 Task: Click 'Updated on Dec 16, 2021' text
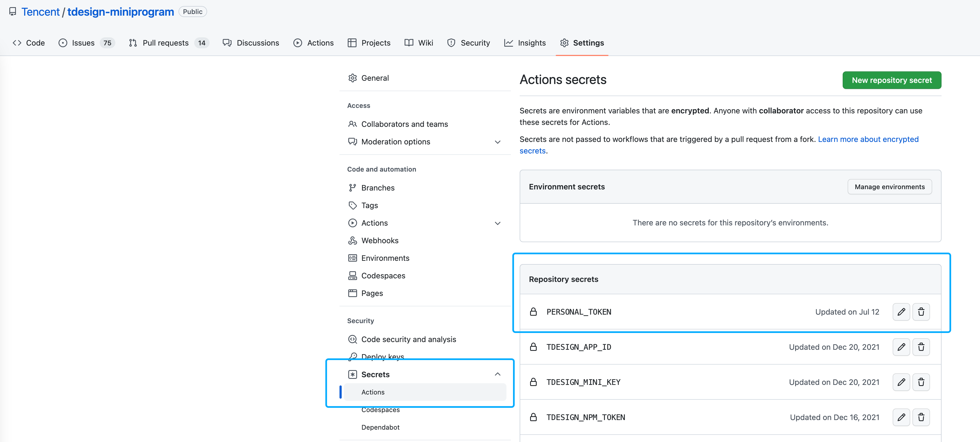click(x=834, y=417)
